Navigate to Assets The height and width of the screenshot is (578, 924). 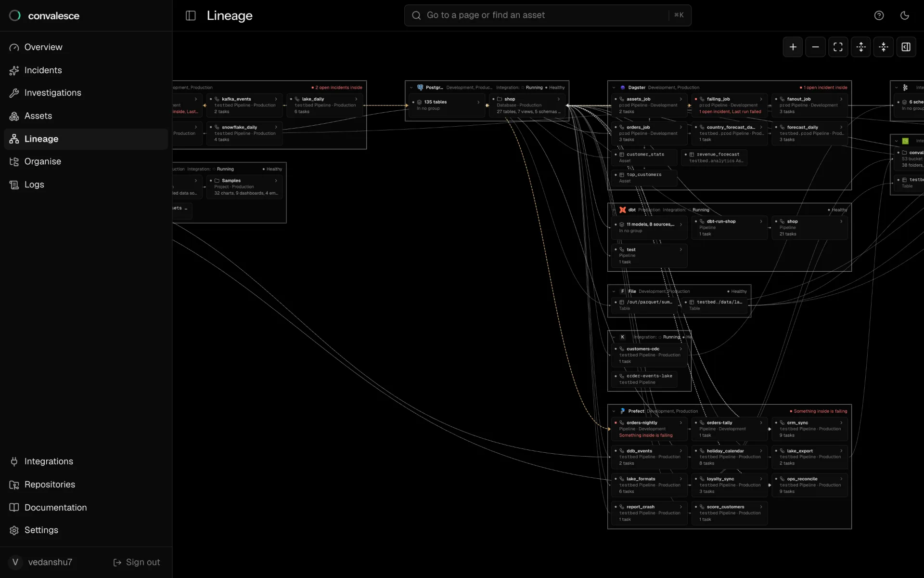point(86,116)
